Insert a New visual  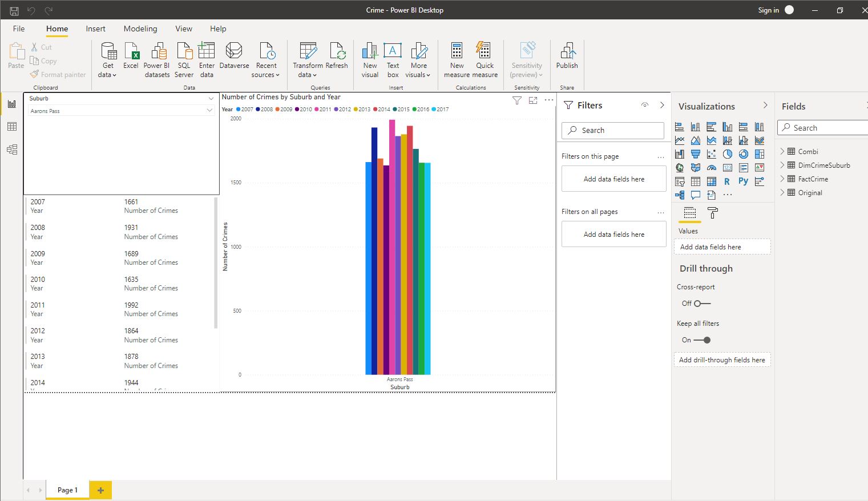370,60
